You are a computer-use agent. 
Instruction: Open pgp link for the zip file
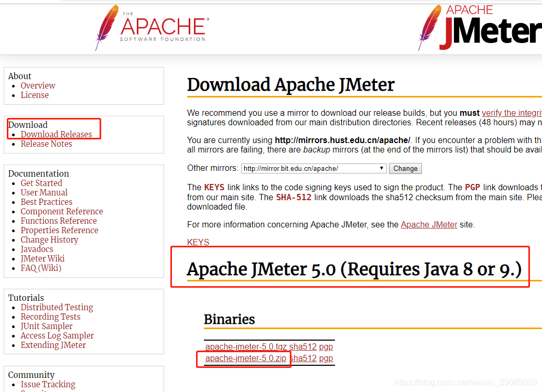click(326, 358)
